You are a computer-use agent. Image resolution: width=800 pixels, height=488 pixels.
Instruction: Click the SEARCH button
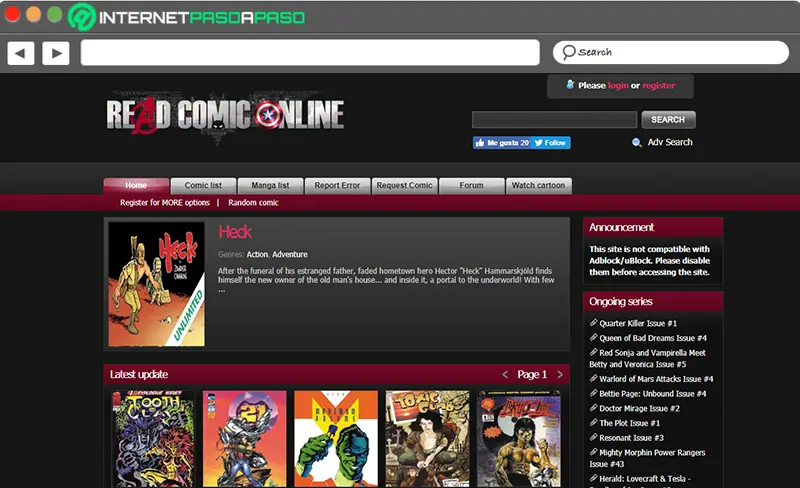pos(668,119)
